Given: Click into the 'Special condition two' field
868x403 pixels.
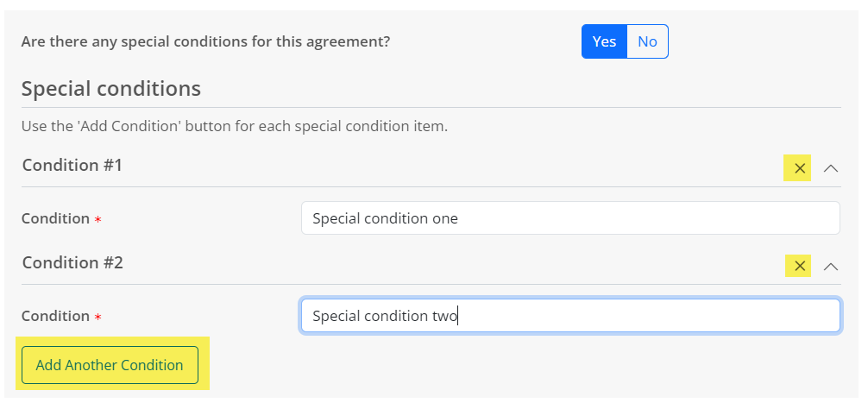Looking at the screenshot, I should pyautogui.click(x=569, y=316).
